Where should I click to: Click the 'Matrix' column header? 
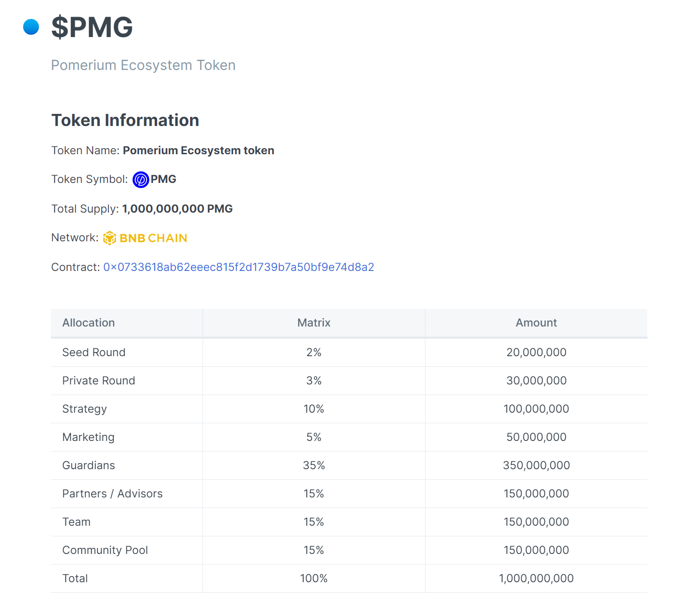pyautogui.click(x=314, y=323)
